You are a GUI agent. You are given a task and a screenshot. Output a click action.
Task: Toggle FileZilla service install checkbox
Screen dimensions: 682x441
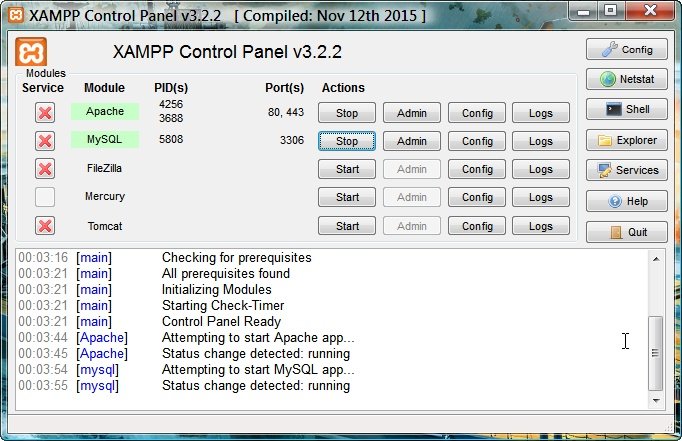(x=45, y=169)
